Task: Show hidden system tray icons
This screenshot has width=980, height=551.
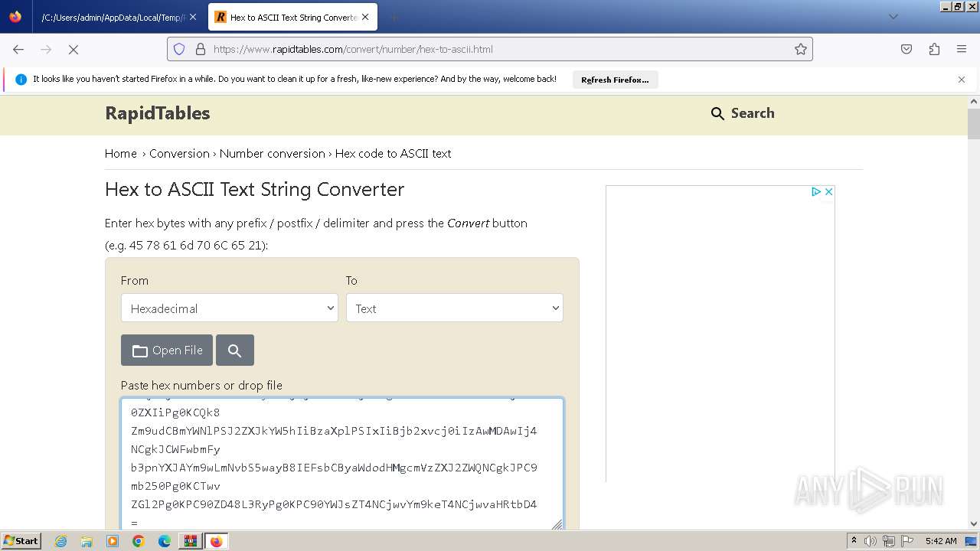Action: [x=854, y=541]
